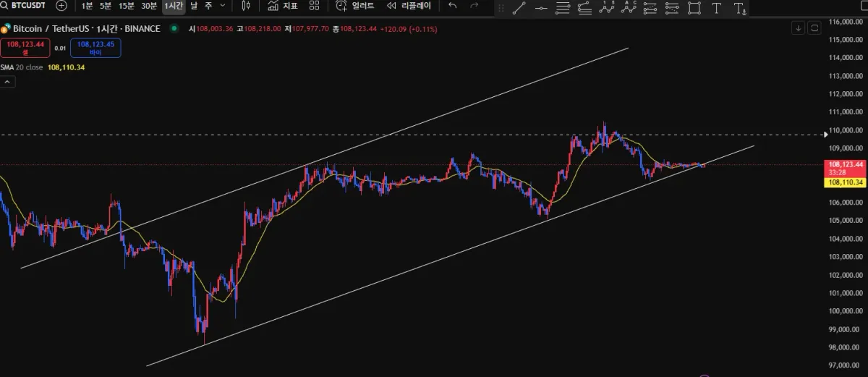
Task: Select the Elliott correction ABC wave tool
Action: coord(629,8)
